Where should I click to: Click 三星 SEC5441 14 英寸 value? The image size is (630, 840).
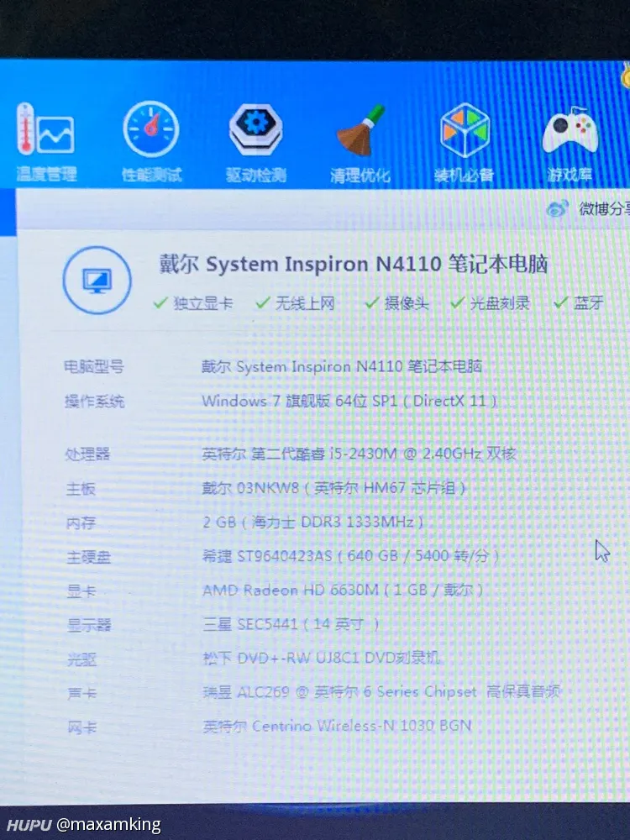click(x=291, y=624)
